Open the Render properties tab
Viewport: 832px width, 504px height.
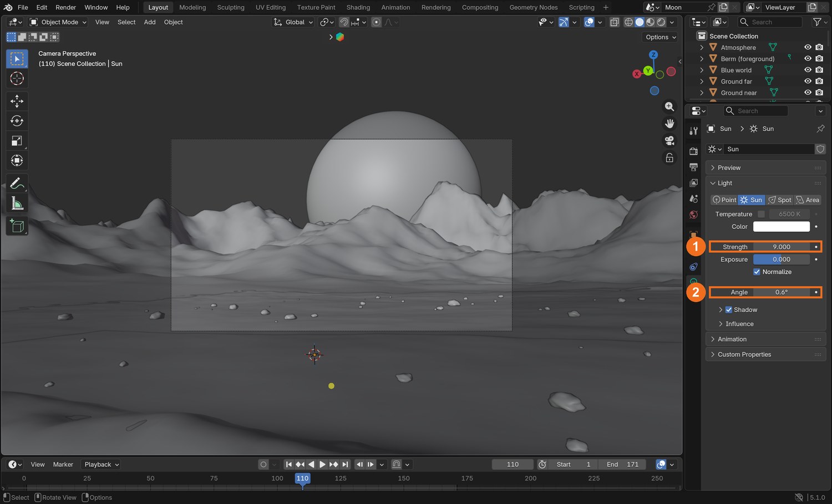(x=693, y=151)
